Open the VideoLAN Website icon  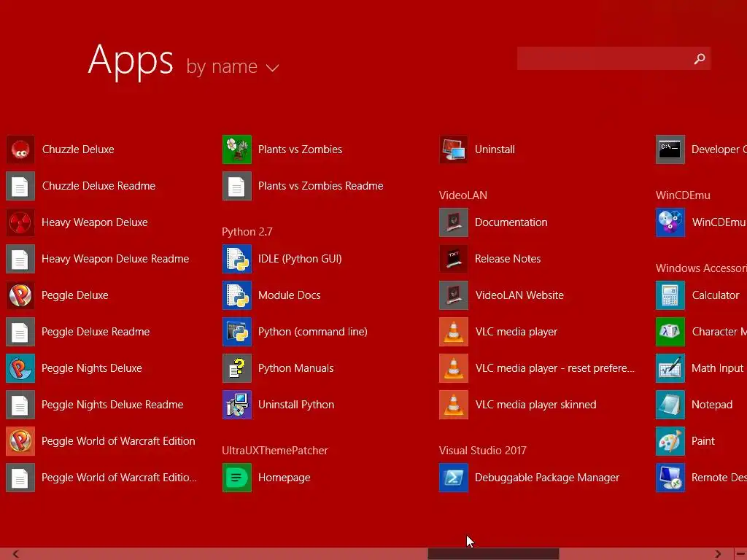pyautogui.click(x=454, y=295)
